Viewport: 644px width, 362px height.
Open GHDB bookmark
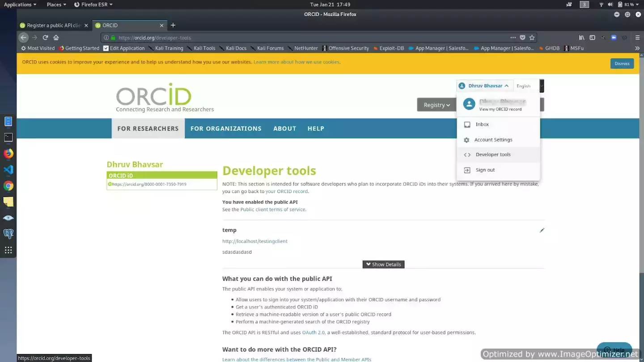pos(549,48)
